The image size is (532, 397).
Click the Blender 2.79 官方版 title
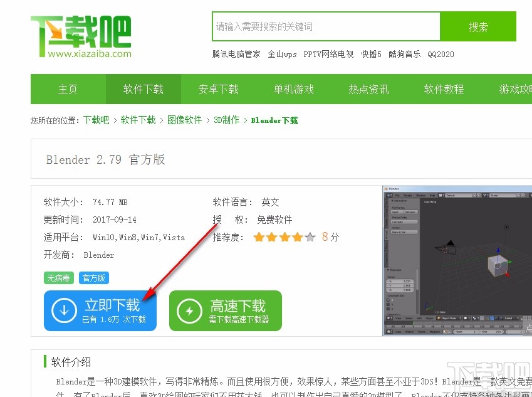tap(105, 159)
